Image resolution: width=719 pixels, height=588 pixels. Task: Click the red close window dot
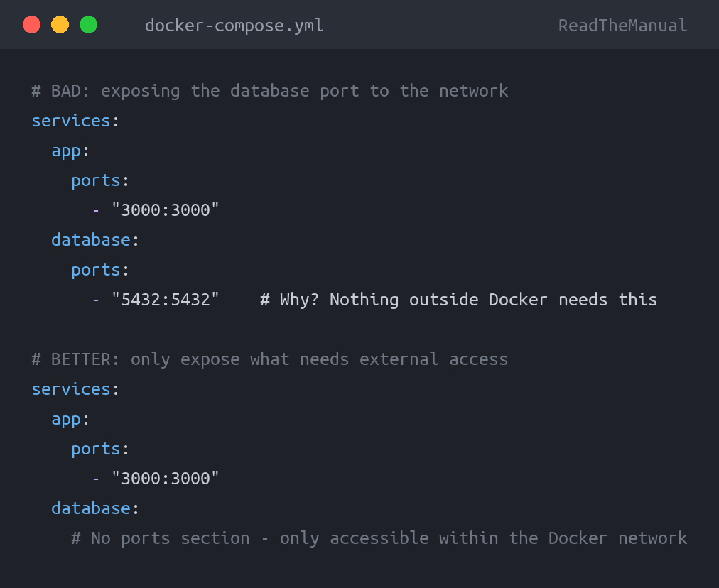click(x=32, y=25)
